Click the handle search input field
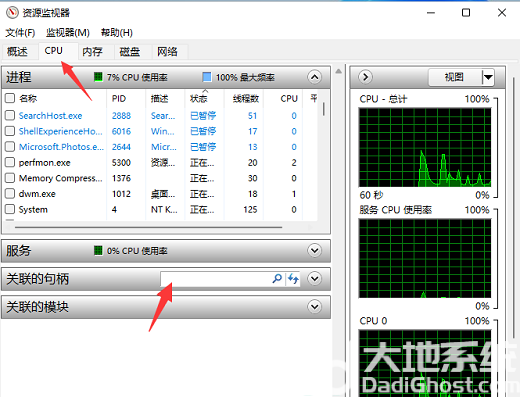The image size is (520, 397). [217, 279]
